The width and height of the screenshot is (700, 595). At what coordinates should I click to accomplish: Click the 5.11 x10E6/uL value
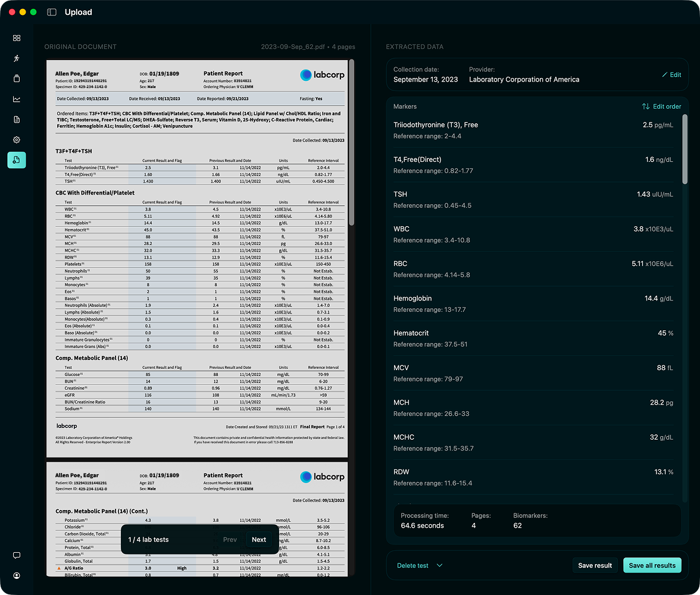click(x=652, y=264)
